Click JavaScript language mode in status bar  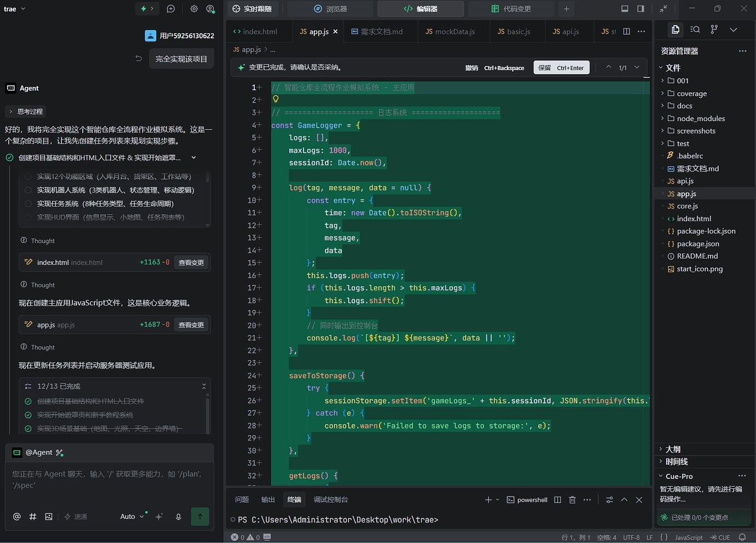(x=689, y=538)
